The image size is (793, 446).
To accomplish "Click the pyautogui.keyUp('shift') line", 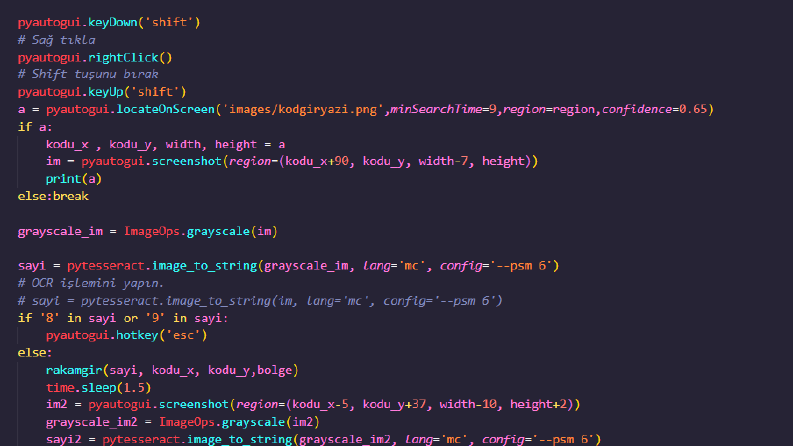I will pyautogui.click(x=102, y=92).
